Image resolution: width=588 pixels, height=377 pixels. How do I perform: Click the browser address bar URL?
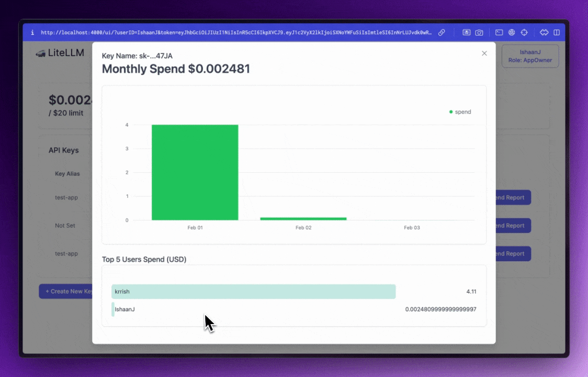coord(236,32)
